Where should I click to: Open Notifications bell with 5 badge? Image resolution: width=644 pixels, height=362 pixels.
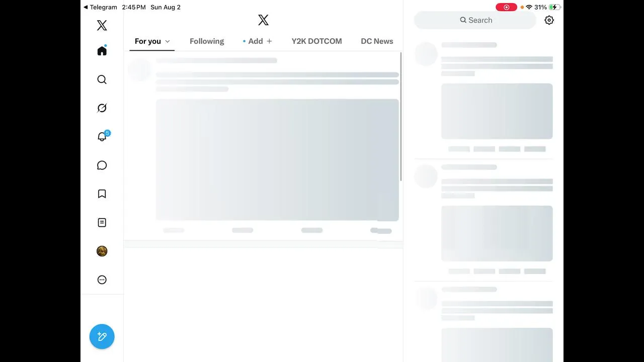pos(102,136)
